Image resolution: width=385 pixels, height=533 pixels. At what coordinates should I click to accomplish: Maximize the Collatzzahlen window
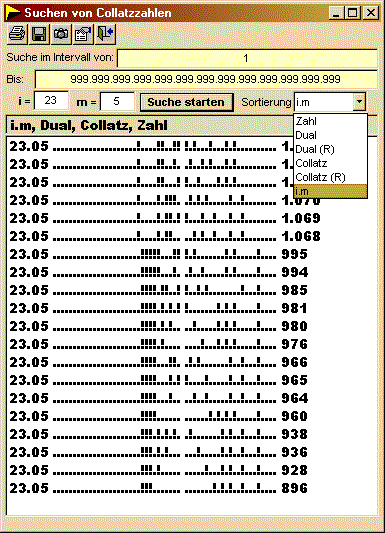pos(352,13)
